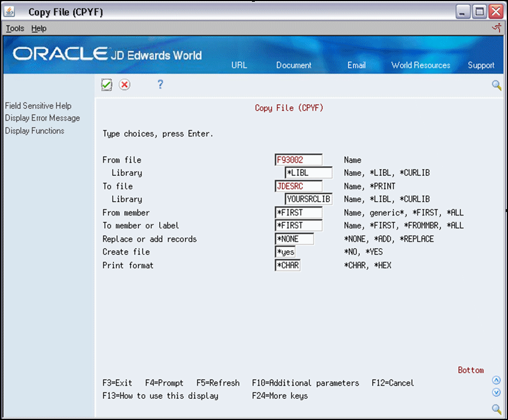The width and height of the screenshot is (508, 420).
Task: Focus the To file field JDESRC
Action: pyautogui.click(x=298, y=186)
